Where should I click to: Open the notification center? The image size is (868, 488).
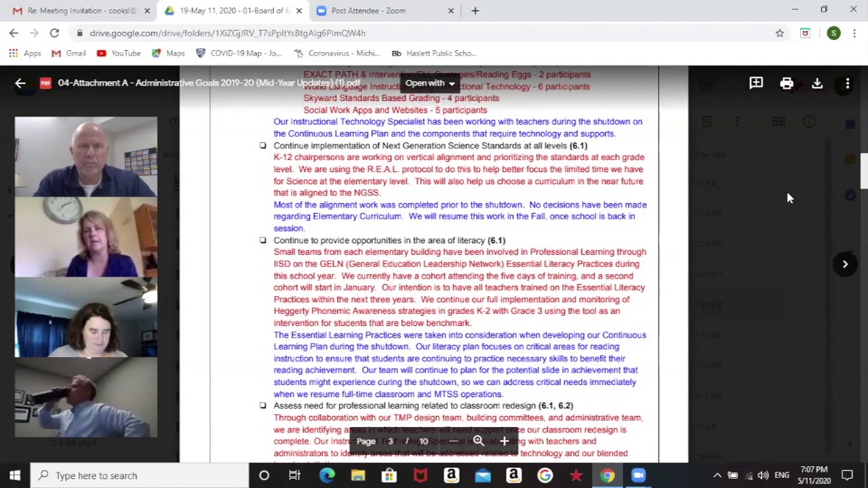[847, 475]
